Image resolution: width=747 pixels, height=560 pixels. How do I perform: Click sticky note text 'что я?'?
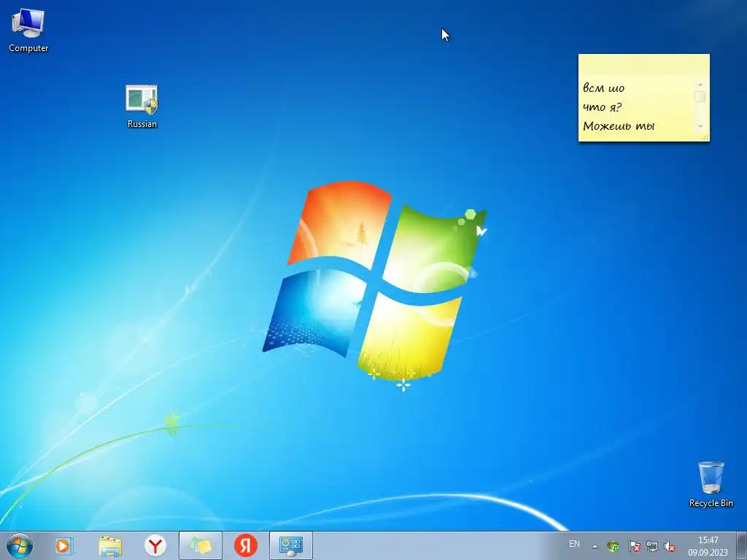(602, 107)
